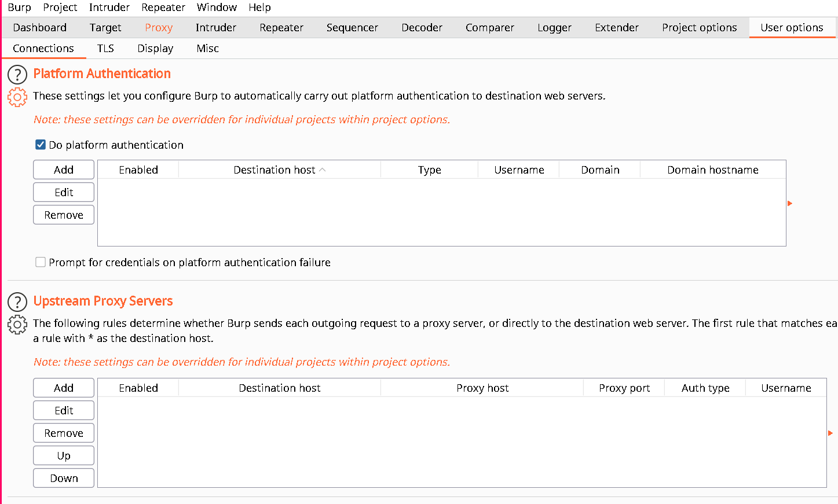The height and width of the screenshot is (504, 838).
Task: Expand arrow beside Platform Authentication table
Action: (x=790, y=203)
